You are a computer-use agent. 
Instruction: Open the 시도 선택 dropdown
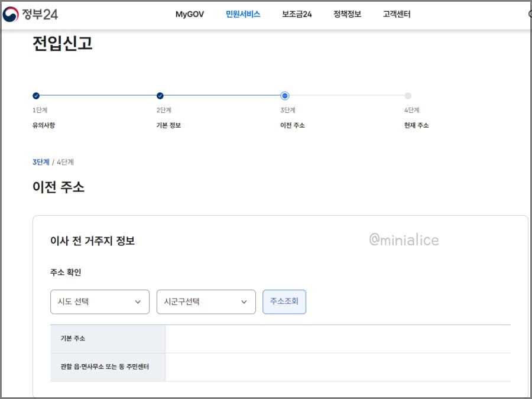click(x=99, y=301)
